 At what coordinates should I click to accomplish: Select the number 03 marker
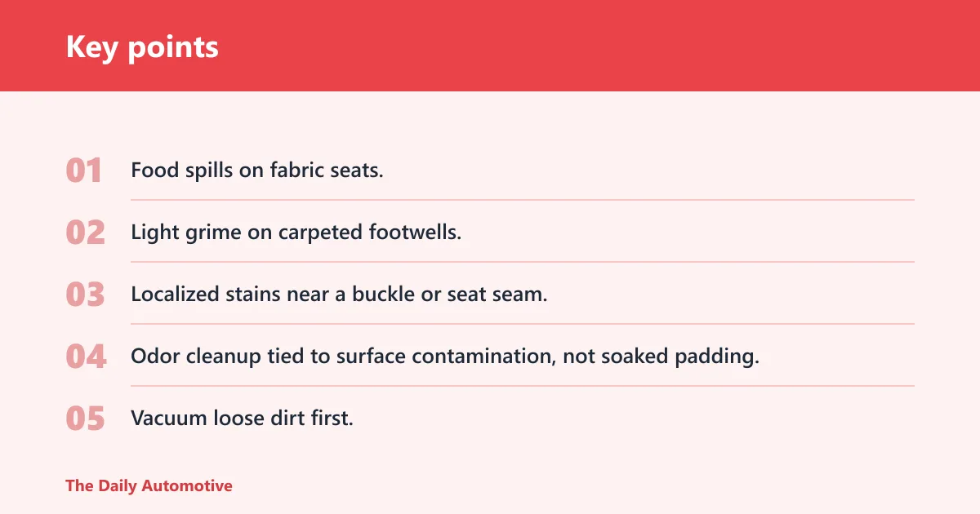point(86,295)
